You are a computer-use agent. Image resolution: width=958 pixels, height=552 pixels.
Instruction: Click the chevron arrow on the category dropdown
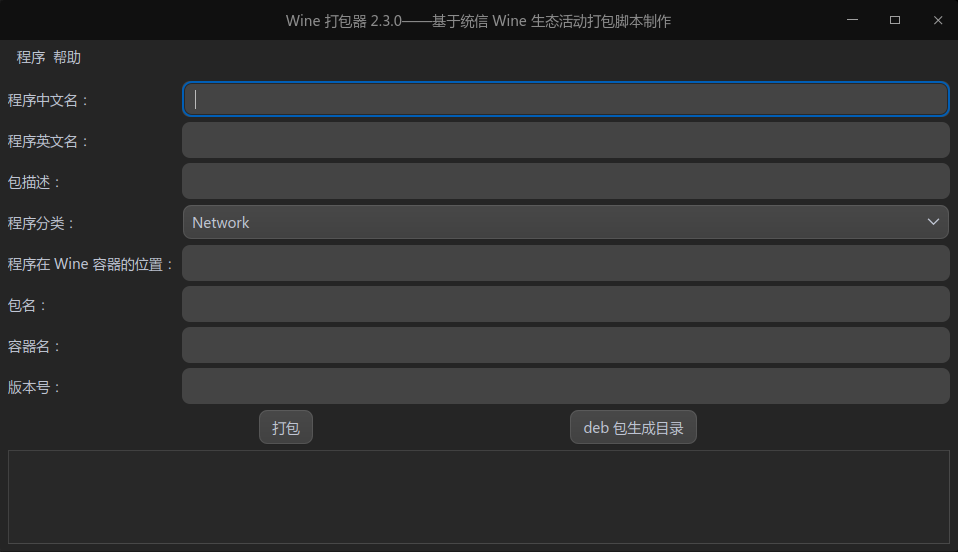(933, 222)
